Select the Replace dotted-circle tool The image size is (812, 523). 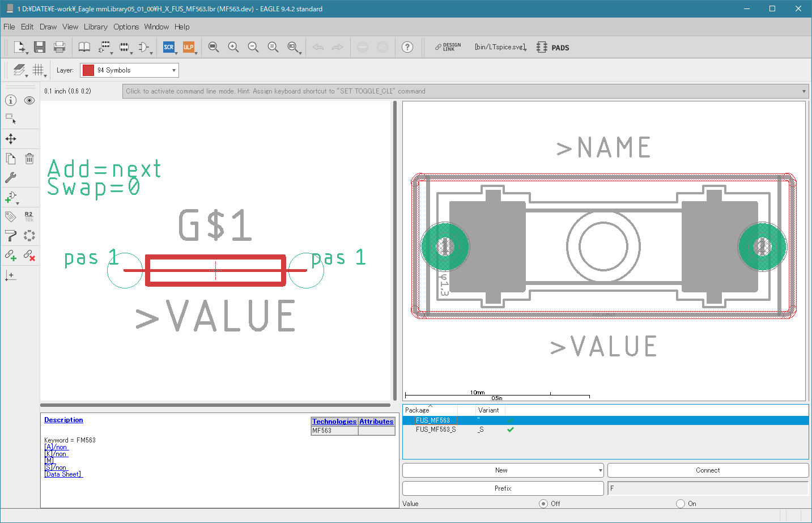pyautogui.click(x=29, y=236)
